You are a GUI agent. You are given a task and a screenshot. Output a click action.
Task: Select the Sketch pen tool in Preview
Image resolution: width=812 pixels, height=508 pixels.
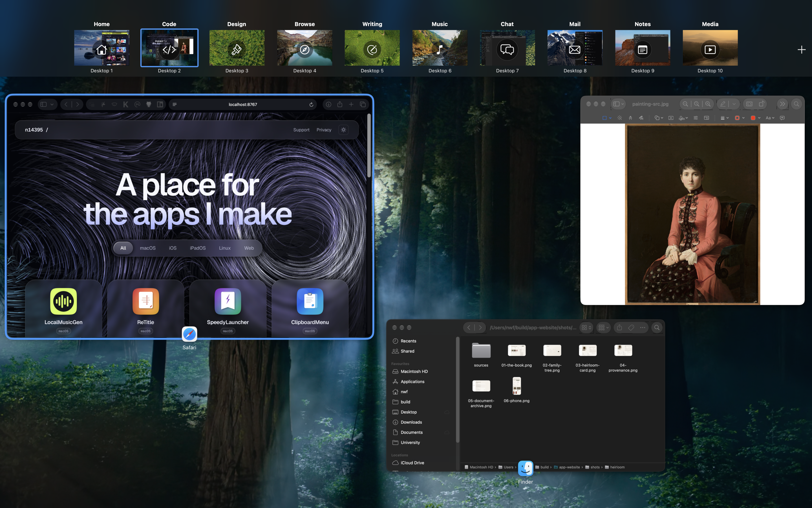[x=630, y=118]
